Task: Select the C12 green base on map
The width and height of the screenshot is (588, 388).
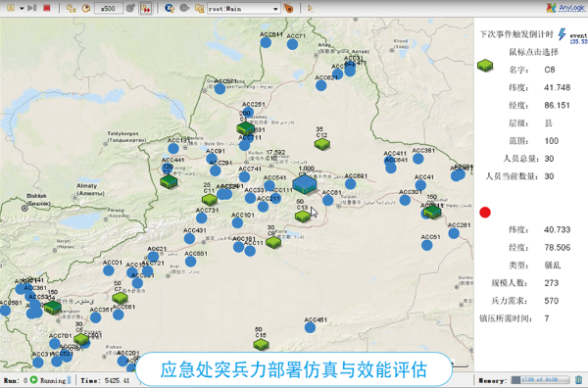Action: 322,144
